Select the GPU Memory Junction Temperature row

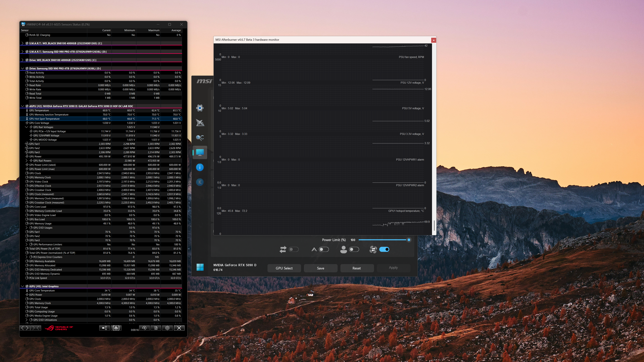click(x=101, y=114)
